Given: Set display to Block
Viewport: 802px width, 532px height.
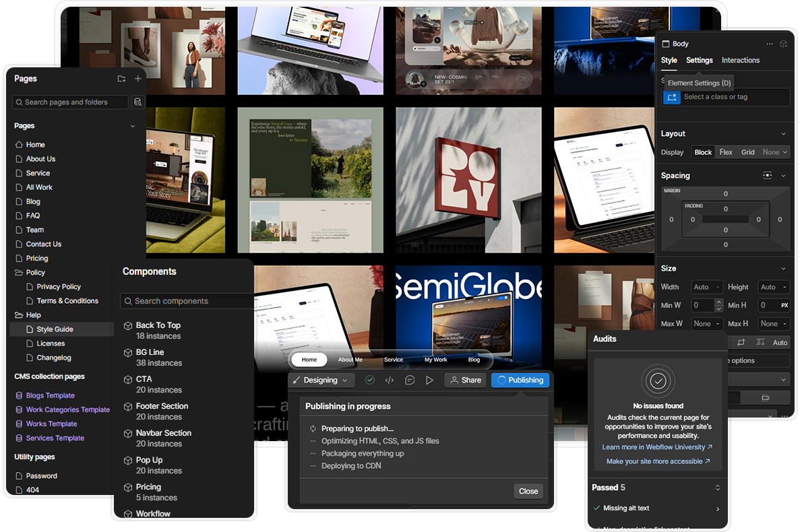Looking at the screenshot, I should pyautogui.click(x=703, y=152).
